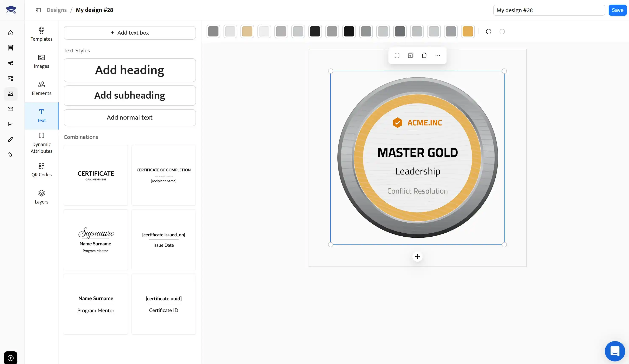This screenshot has height=364, width=629.
Task: Navigate to Designs breadcrumb link
Action: click(57, 10)
